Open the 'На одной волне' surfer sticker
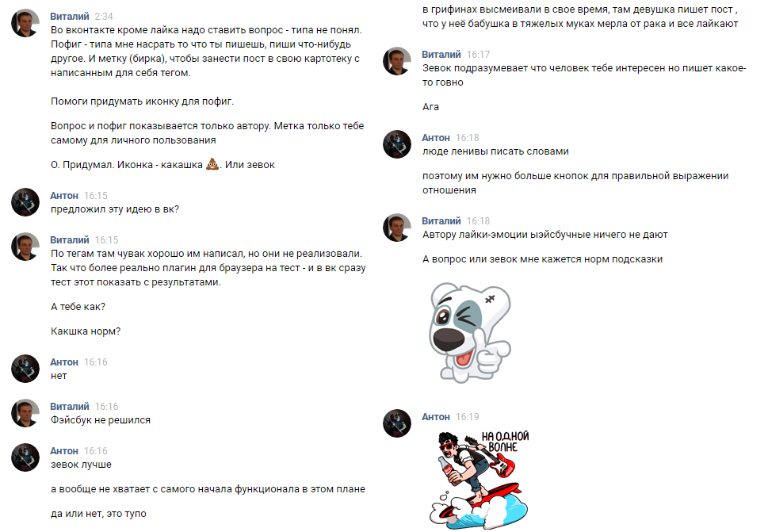Viewport: 768px width, 532px height. click(480, 480)
